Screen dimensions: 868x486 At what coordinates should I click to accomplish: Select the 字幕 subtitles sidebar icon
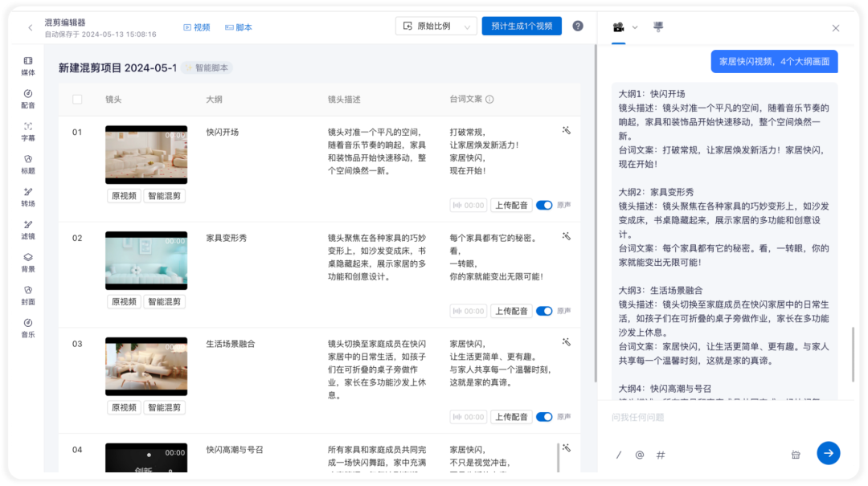tap(27, 132)
